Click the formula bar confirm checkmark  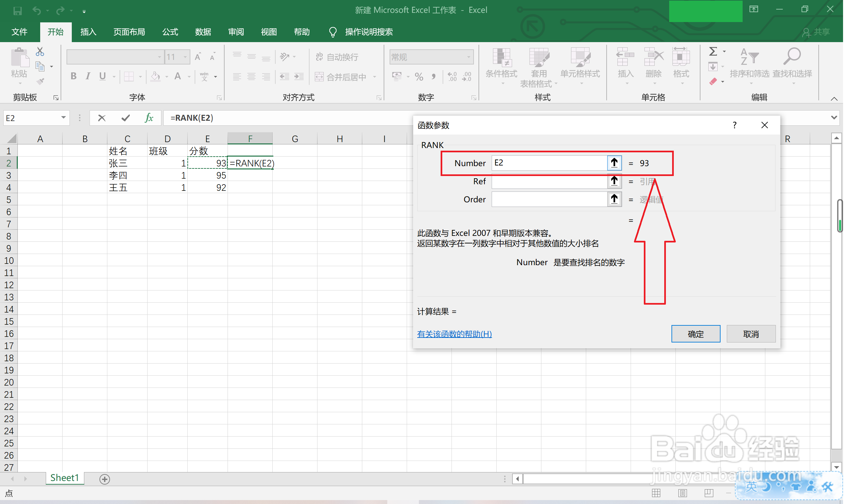(125, 118)
